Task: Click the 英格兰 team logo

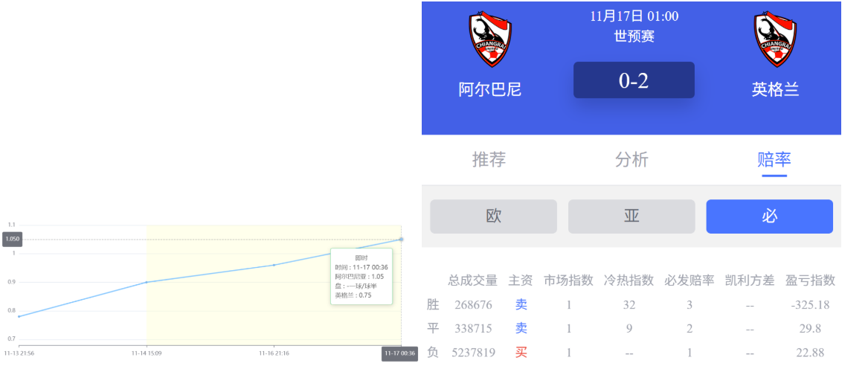Action: click(775, 39)
